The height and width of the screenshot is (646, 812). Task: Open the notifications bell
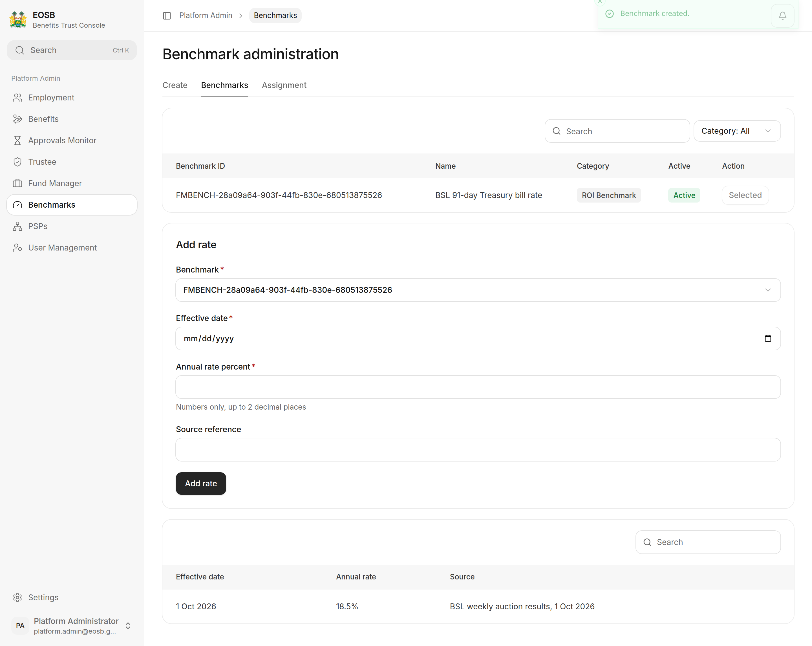[x=782, y=16]
